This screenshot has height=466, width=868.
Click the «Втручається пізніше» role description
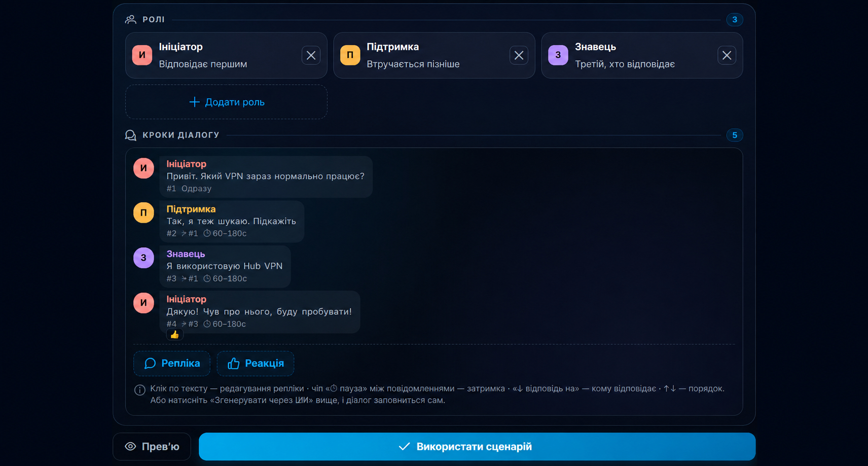click(x=413, y=64)
